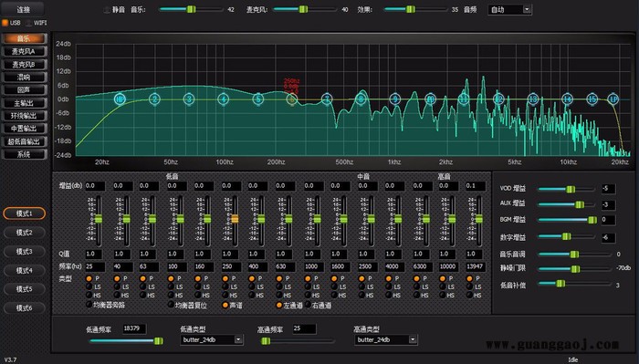This screenshot has width=639, height=364.
Task: Select the HP filter node on graph
Action: 120,99
